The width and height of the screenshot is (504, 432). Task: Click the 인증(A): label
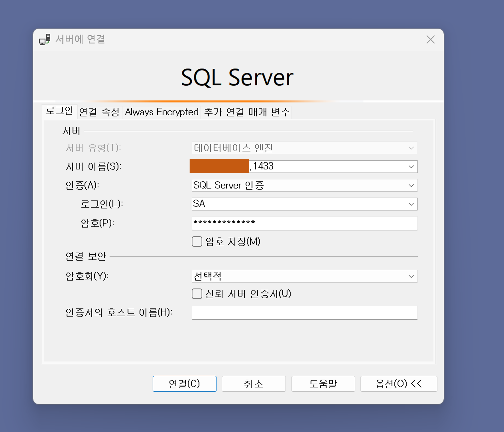pyautogui.click(x=82, y=185)
